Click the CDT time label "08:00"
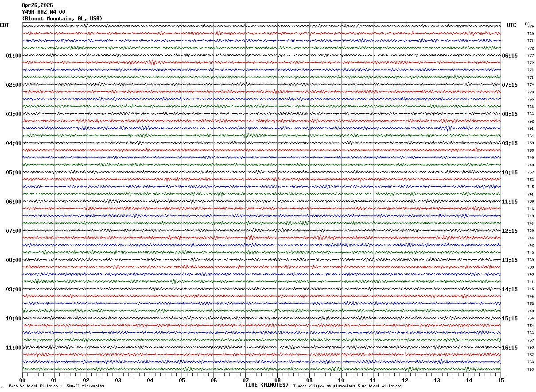 [14, 260]
